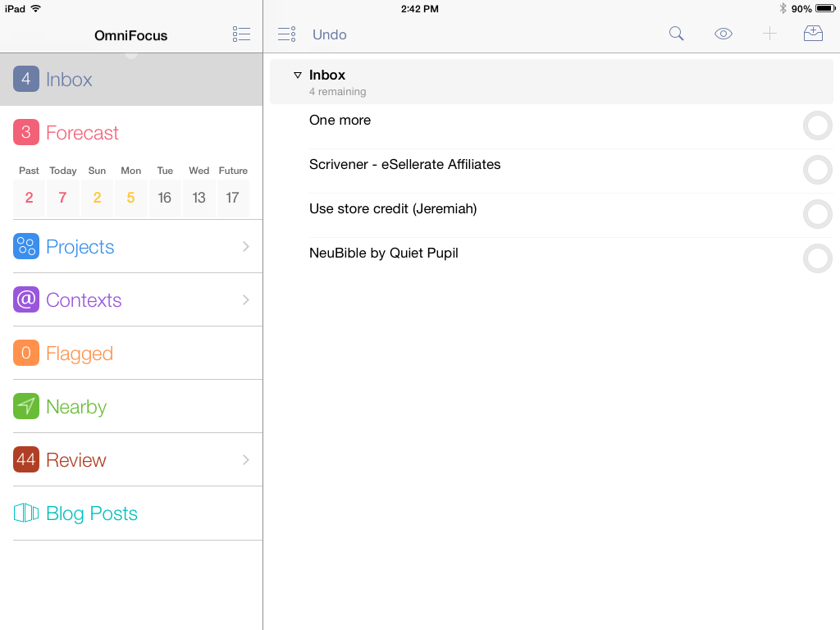Expand Review using its chevron
This screenshot has height=630, width=840.
[245, 459]
